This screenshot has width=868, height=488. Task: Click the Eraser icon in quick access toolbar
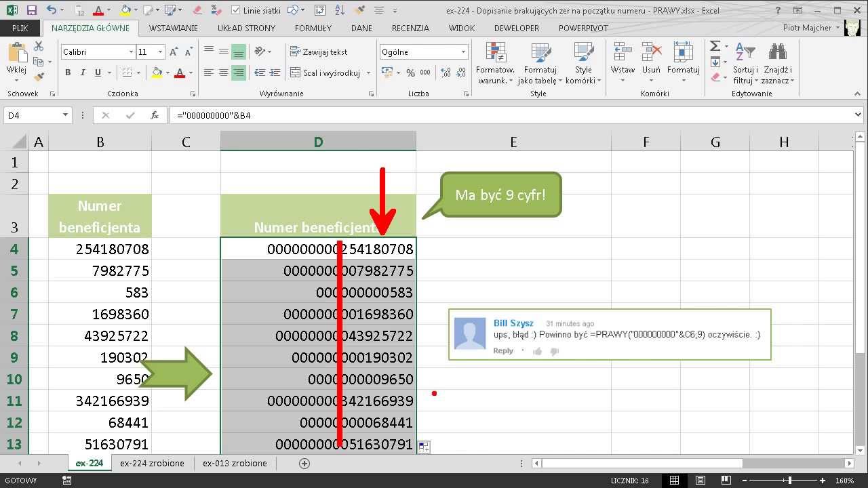pos(197,10)
